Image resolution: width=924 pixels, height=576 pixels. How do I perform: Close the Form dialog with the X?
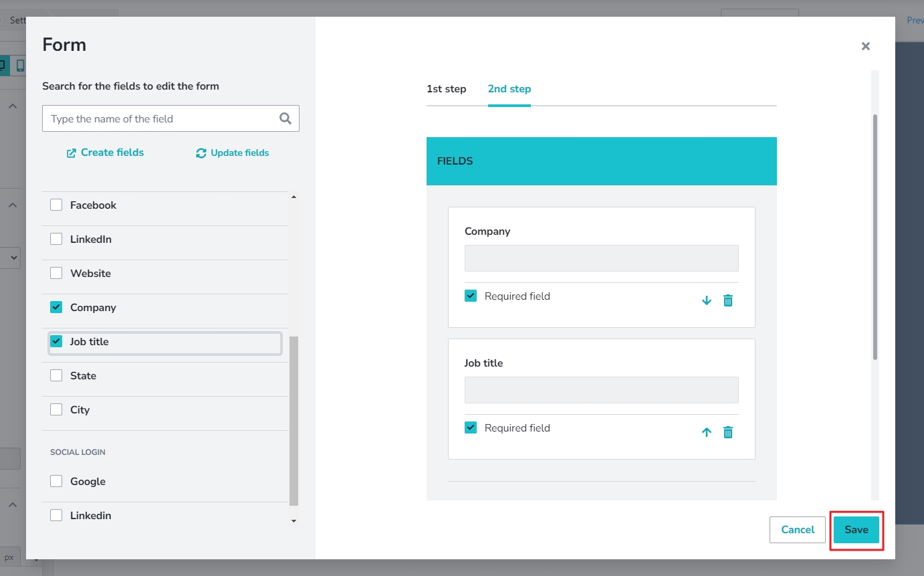coord(866,45)
